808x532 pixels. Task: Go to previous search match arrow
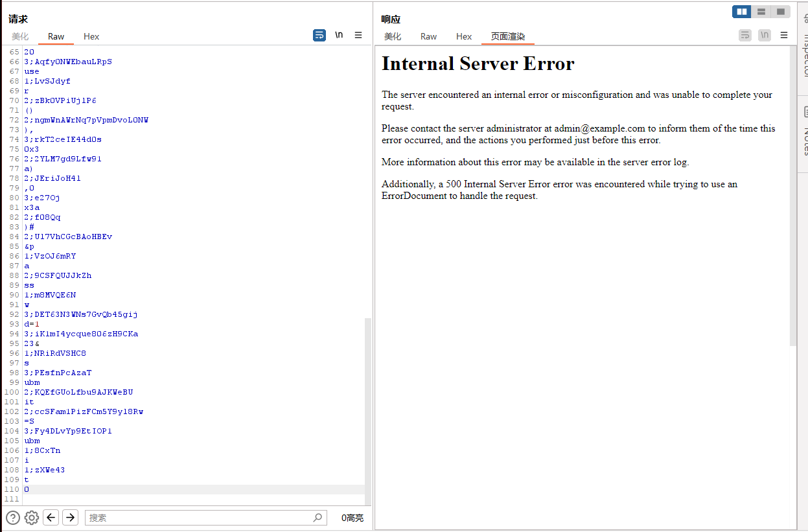[51, 518]
